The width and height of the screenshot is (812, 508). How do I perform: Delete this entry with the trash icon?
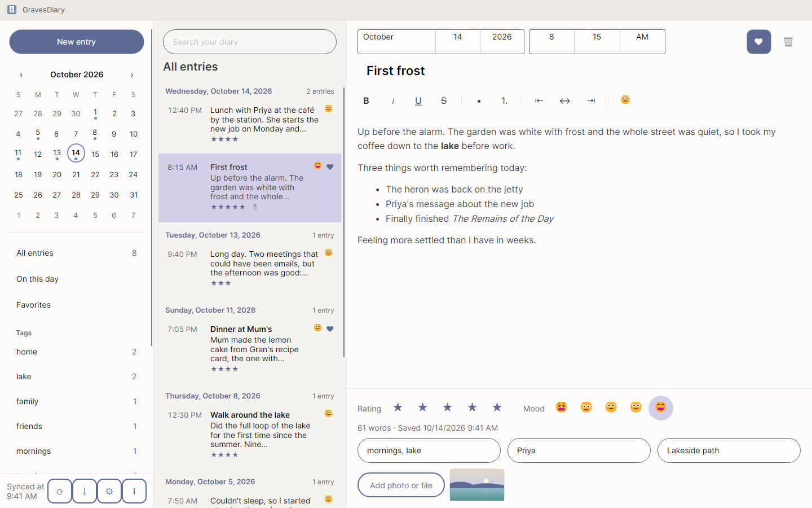pyautogui.click(x=788, y=42)
